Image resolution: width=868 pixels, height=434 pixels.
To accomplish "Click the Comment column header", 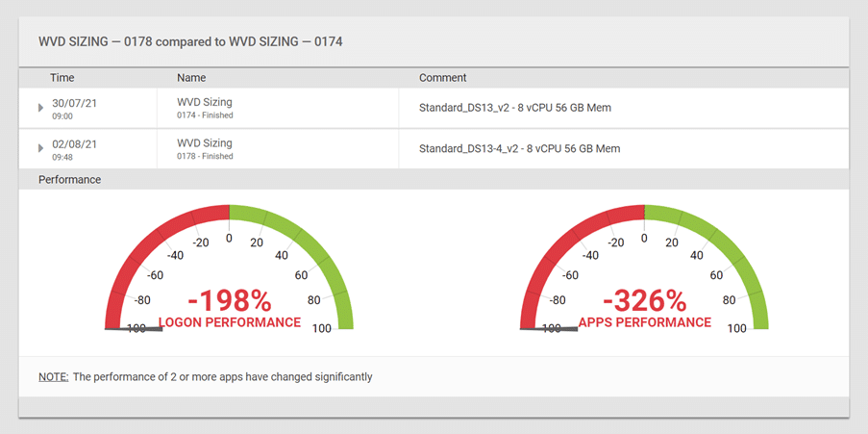I will [442, 78].
